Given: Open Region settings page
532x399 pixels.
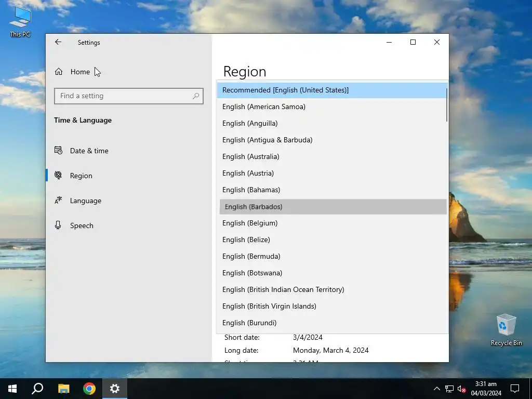Looking at the screenshot, I should coord(129,176).
